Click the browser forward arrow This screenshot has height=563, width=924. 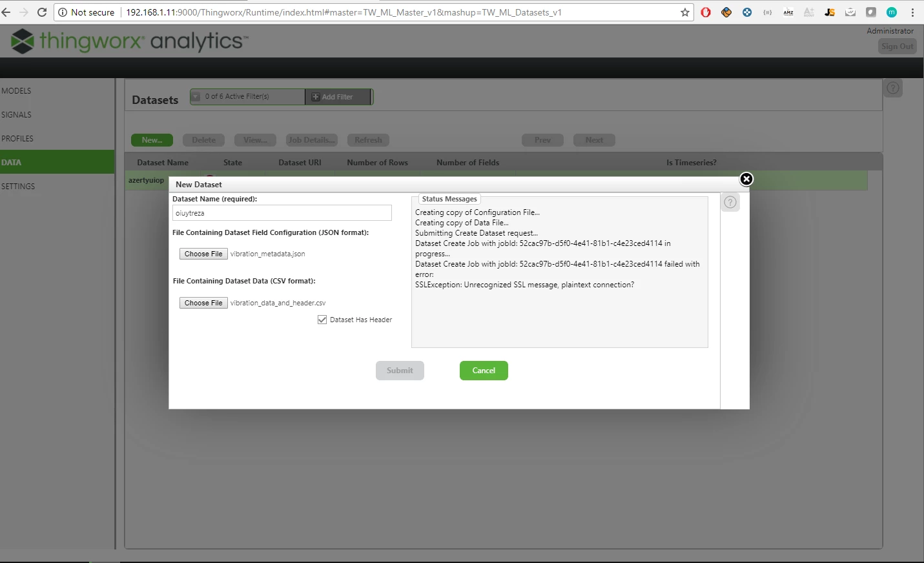tap(24, 12)
